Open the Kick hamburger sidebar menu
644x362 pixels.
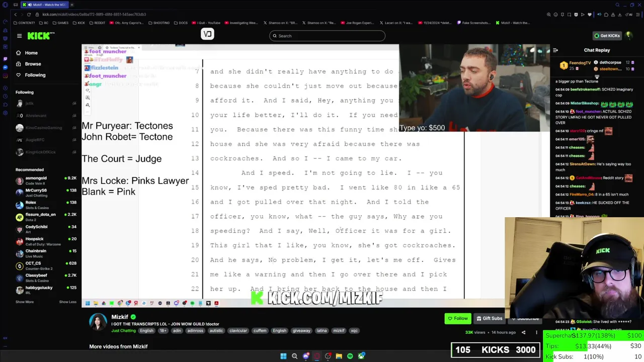19,36
